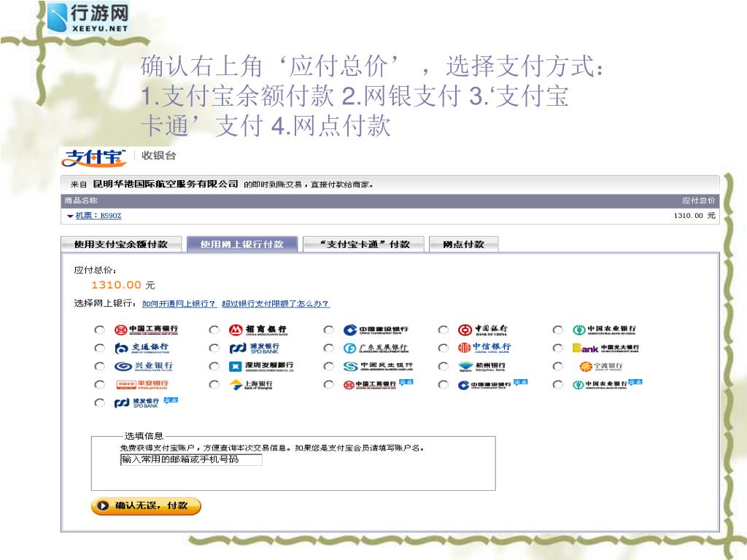Click the 宁波银行 bank logo
Screen dimensions: 747x560
601,366
